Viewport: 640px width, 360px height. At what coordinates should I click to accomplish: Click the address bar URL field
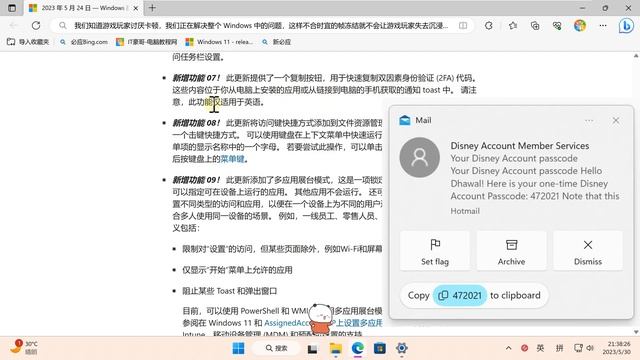tap(260, 25)
